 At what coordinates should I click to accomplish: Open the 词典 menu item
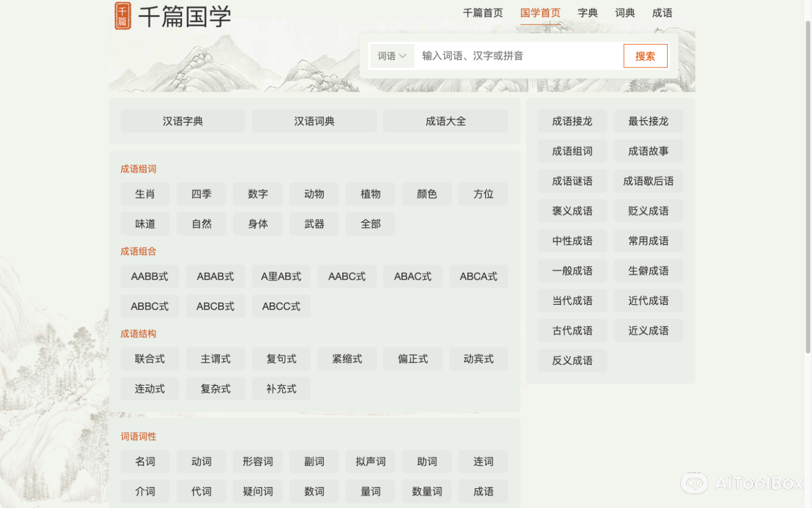pos(625,13)
